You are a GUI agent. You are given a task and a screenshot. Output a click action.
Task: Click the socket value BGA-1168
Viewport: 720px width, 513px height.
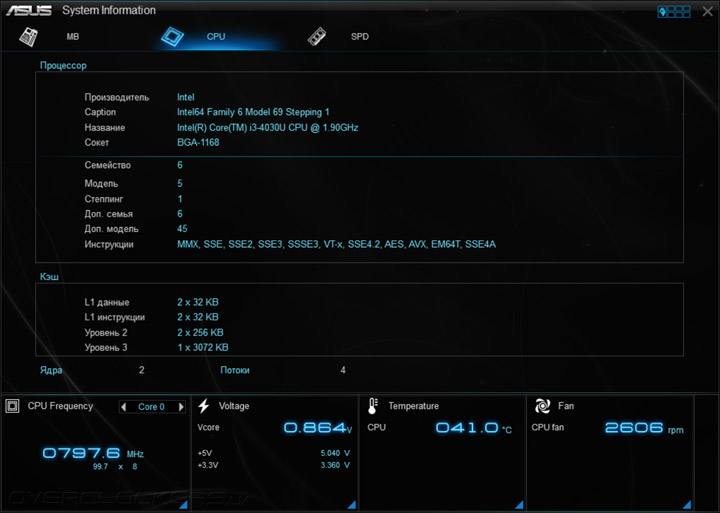click(198, 142)
